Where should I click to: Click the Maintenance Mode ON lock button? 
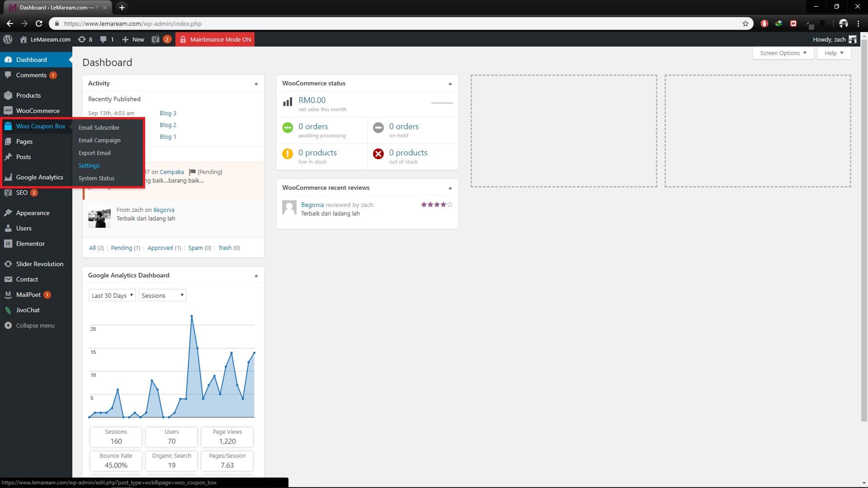click(x=215, y=39)
